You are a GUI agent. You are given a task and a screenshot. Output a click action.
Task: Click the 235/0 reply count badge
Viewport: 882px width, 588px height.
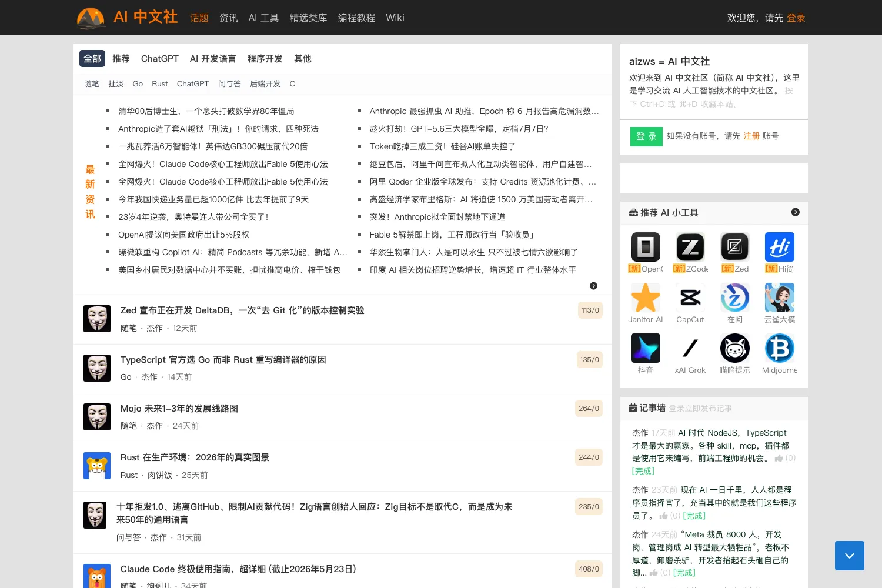point(589,506)
